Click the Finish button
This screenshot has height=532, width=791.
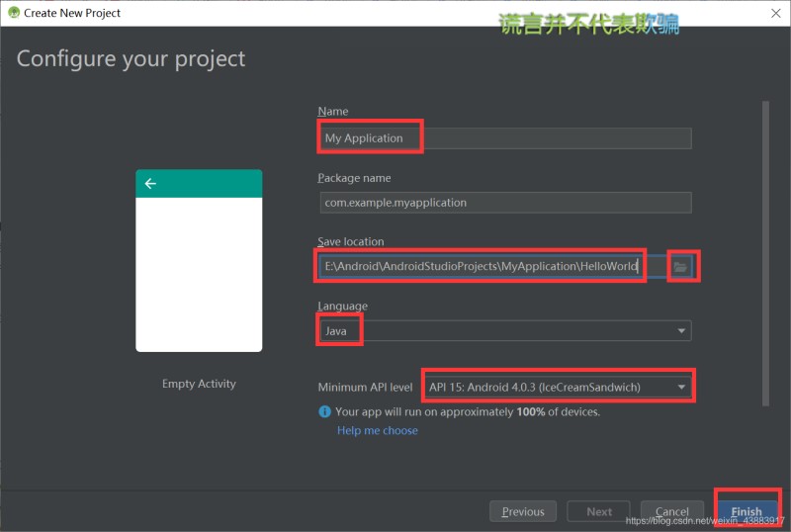(x=747, y=511)
